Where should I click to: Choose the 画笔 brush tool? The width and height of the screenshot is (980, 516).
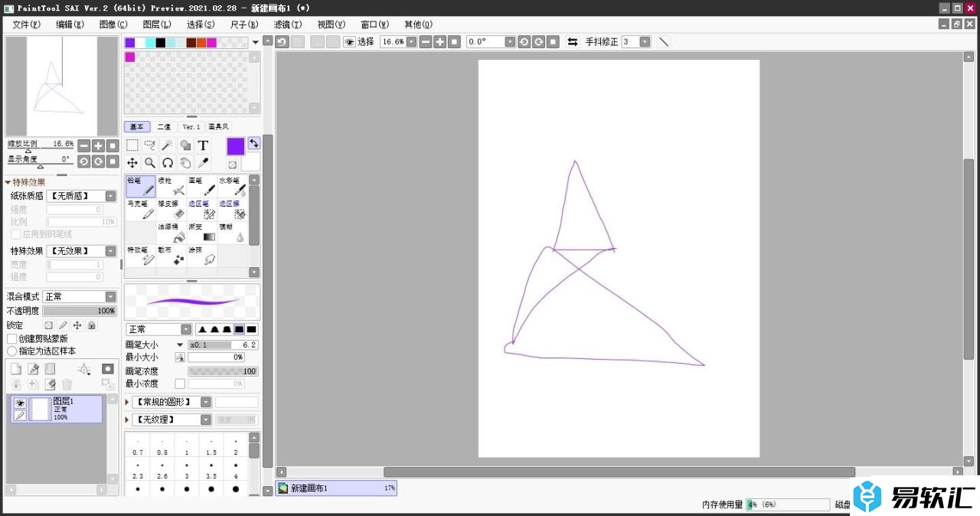[x=202, y=187]
